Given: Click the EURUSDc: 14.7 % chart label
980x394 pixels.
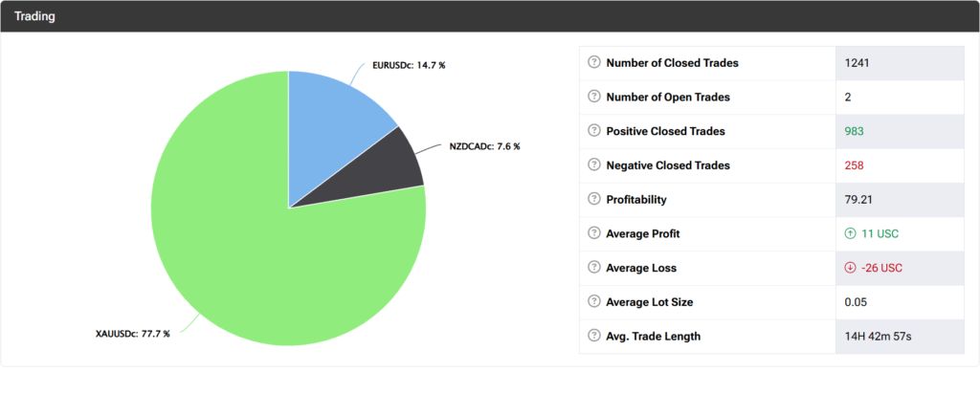Looking at the screenshot, I should click(x=409, y=67).
